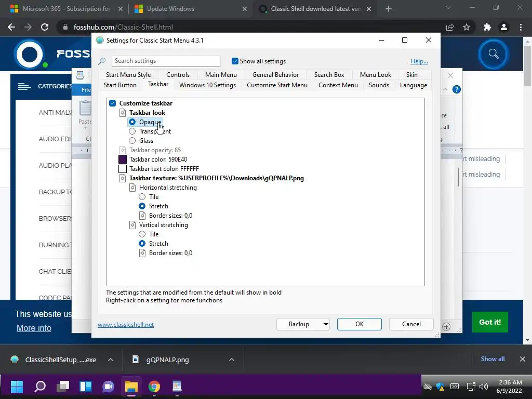Expand gQPNALP.png download options chevron
This screenshot has height=399, width=532.
[x=232, y=360]
